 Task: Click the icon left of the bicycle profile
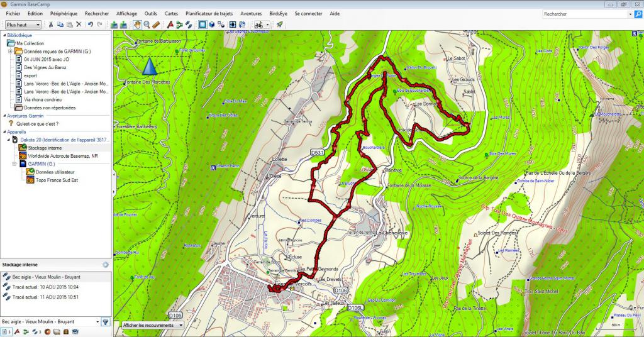(x=242, y=25)
